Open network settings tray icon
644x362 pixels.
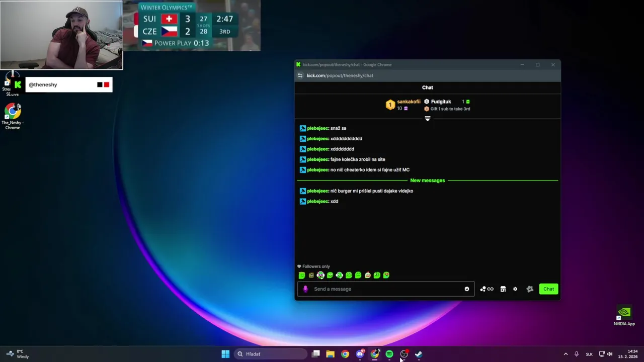tap(602, 354)
